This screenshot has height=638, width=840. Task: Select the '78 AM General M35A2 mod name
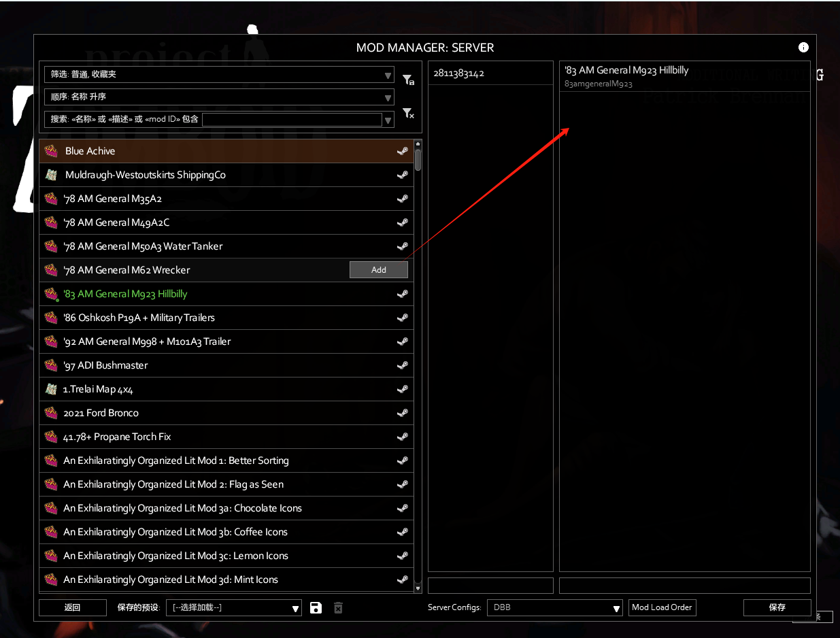point(113,199)
